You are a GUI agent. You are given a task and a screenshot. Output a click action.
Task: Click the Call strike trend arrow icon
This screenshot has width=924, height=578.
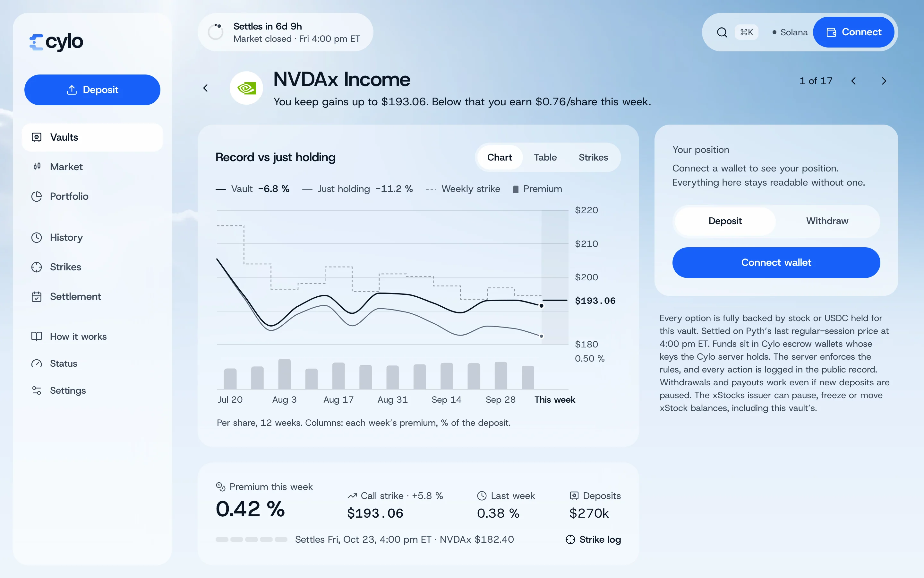(x=352, y=496)
